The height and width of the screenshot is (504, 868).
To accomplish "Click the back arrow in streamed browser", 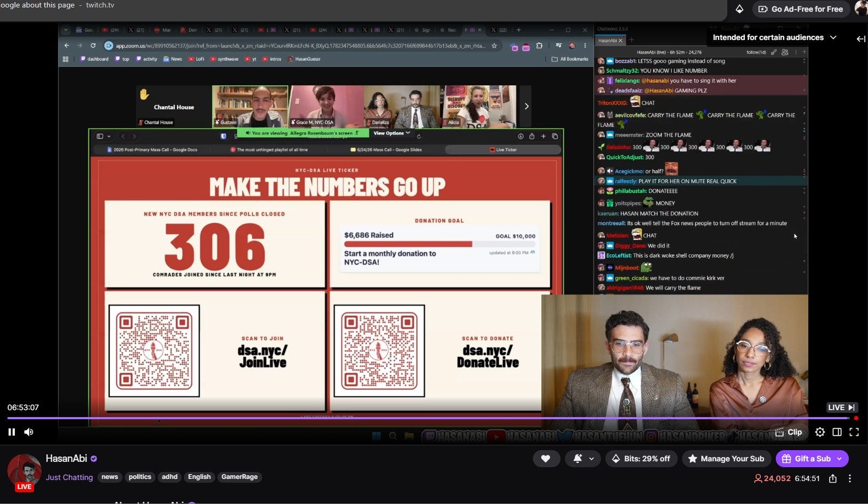I will click(67, 46).
